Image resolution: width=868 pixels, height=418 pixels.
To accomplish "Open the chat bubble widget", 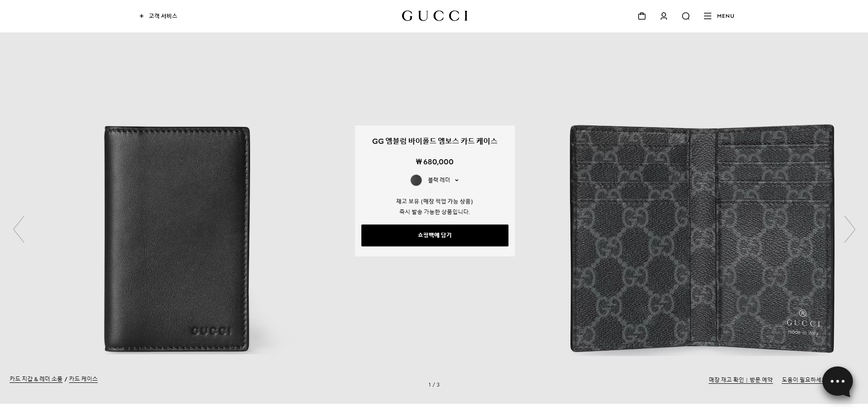I will (x=837, y=381).
